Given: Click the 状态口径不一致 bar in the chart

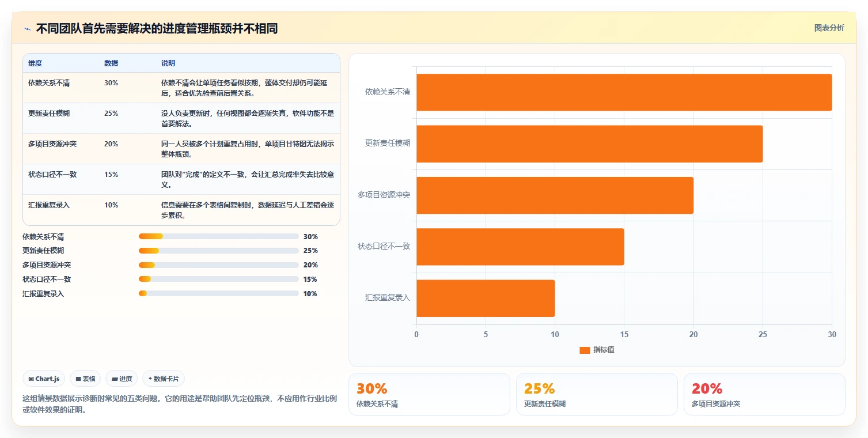Looking at the screenshot, I should tap(520, 247).
